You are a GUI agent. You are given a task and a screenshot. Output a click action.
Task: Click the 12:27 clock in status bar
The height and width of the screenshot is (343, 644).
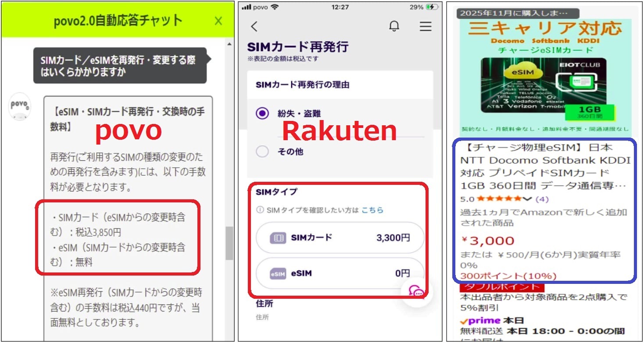point(340,7)
